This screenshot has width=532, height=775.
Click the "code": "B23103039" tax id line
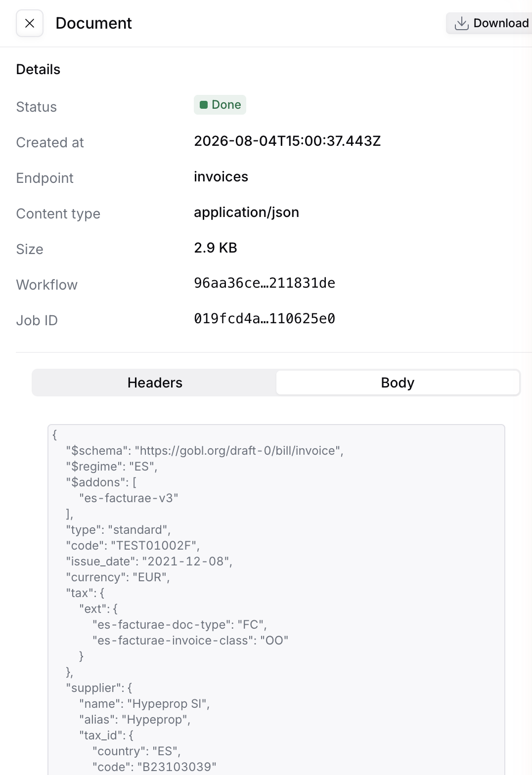pyautogui.click(x=154, y=767)
